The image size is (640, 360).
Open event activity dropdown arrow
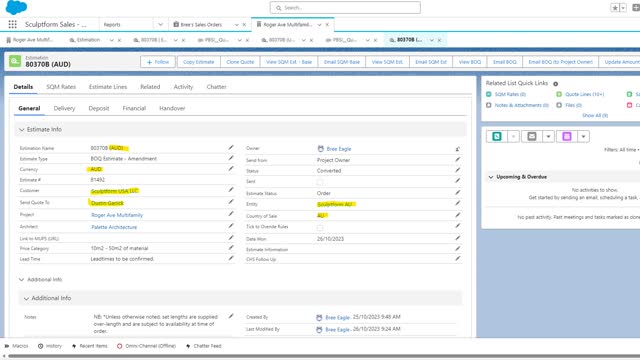583,136
